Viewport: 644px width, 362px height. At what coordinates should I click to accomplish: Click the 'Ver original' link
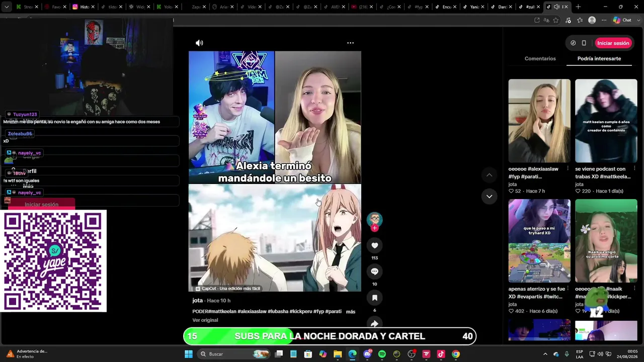tap(205, 320)
